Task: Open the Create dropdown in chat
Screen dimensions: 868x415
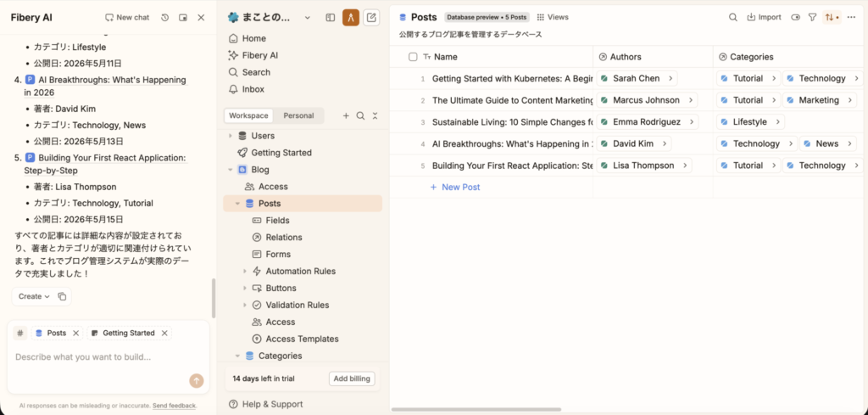Action: pos(34,296)
